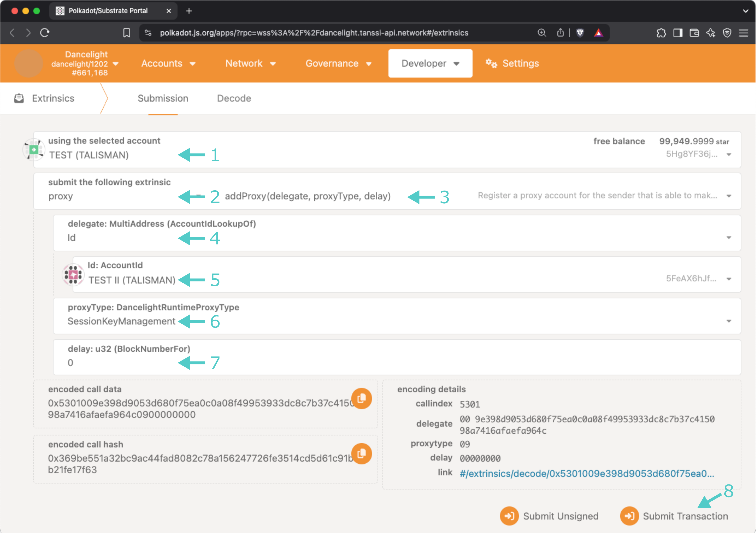Open the Settings page
Viewport: 756px width, 533px height.
pyautogui.click(x=513, y=63)
